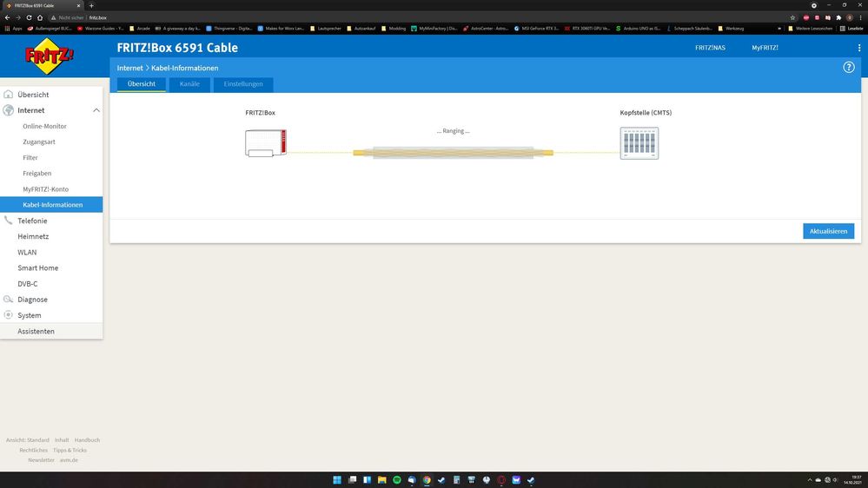Open Freigaben in the sidebar
Viewport: 868px width, 488px height.
coord(36,173)
